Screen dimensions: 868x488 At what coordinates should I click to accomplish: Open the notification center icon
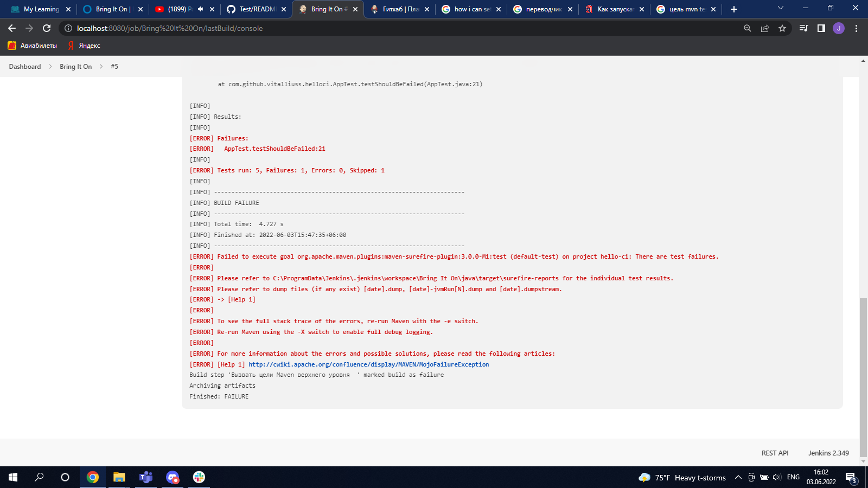point(851,477)
